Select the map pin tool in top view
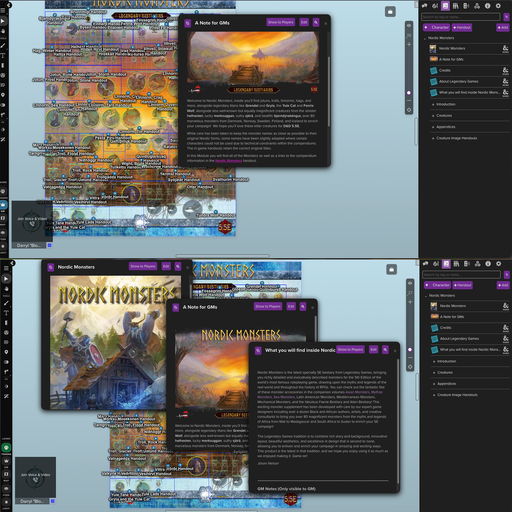Image resolution: width=512 pixels, height=512 pixels. pos(3,95)
